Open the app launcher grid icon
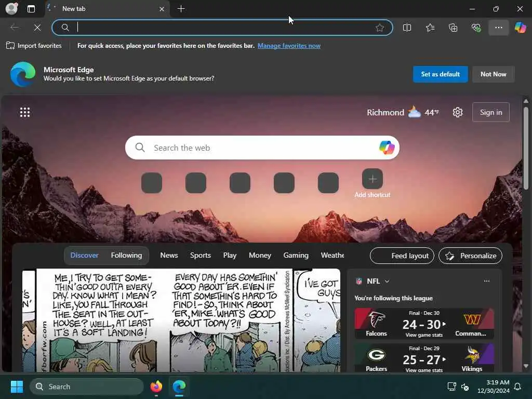 point(25,112)
